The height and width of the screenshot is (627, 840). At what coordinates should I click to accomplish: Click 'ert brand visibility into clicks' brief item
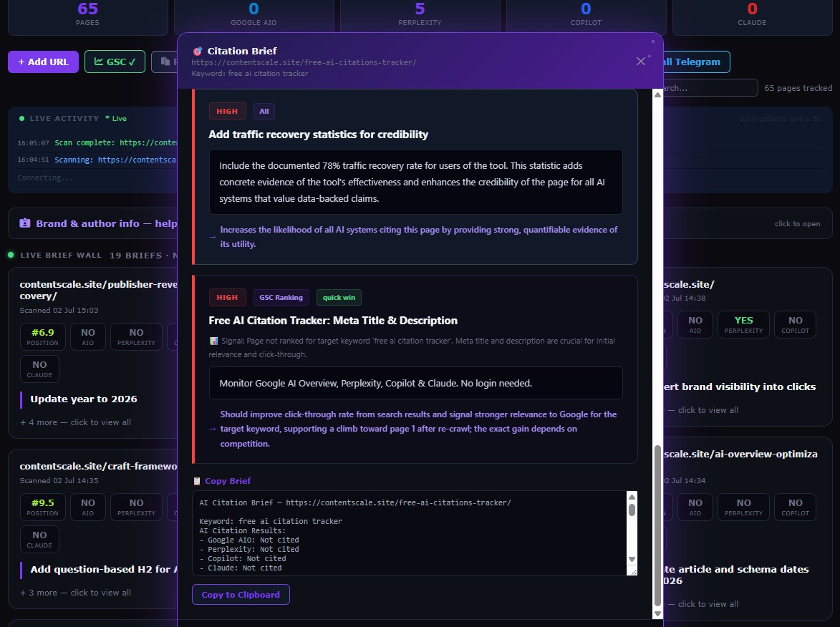740,387
